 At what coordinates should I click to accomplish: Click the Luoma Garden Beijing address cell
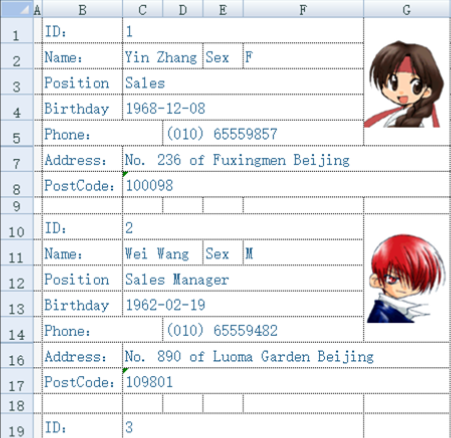(x=287, y=355)
